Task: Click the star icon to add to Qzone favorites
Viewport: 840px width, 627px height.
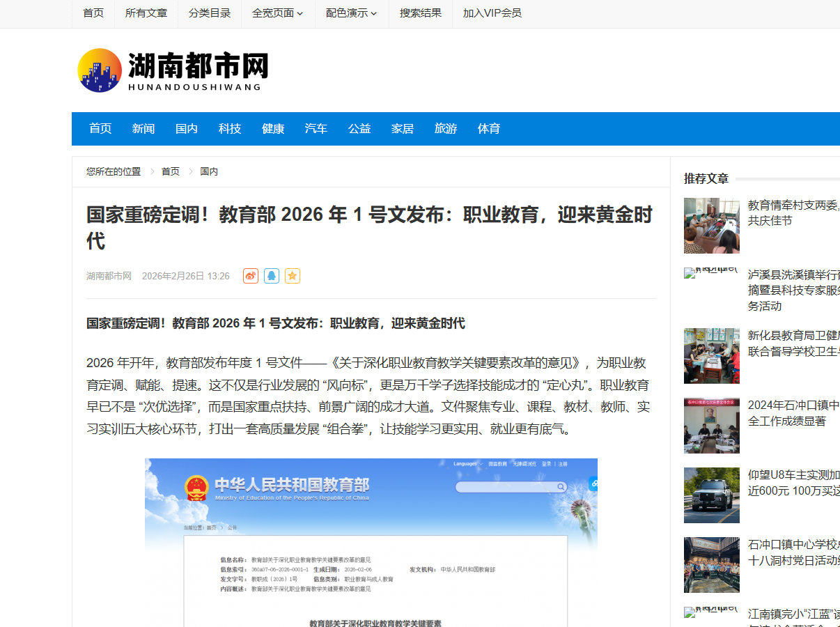Action: [293, 276]
